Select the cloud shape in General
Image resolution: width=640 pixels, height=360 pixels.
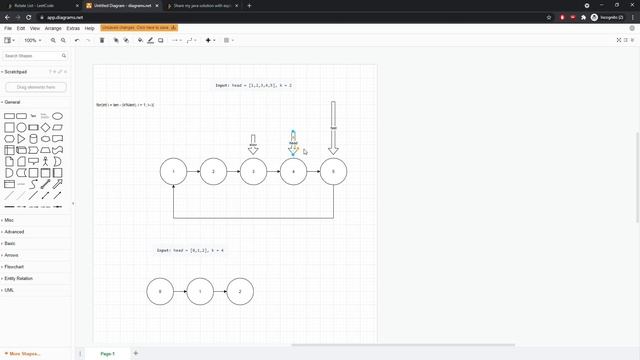(45, 139)
